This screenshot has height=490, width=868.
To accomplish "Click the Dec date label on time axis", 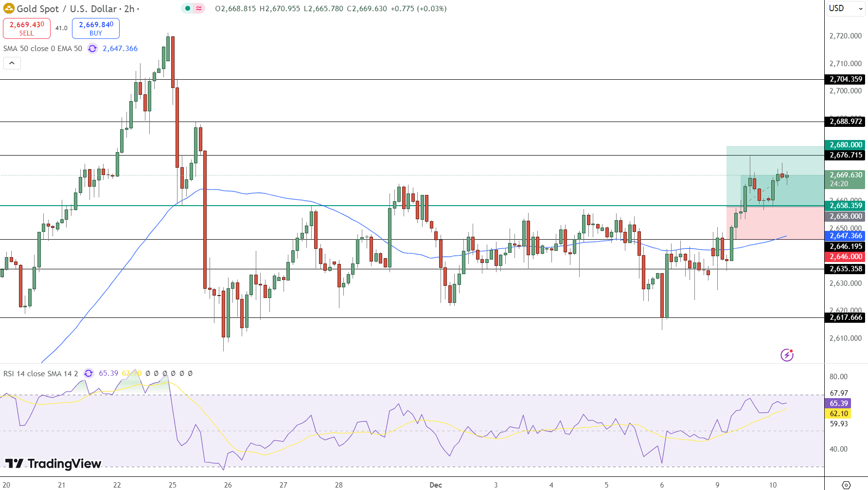I will tap(436, 485).
